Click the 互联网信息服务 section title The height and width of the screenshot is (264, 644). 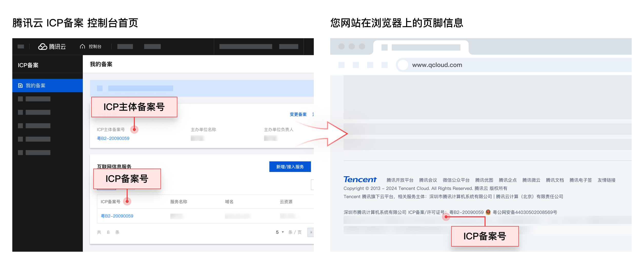[x=114, y=166]
